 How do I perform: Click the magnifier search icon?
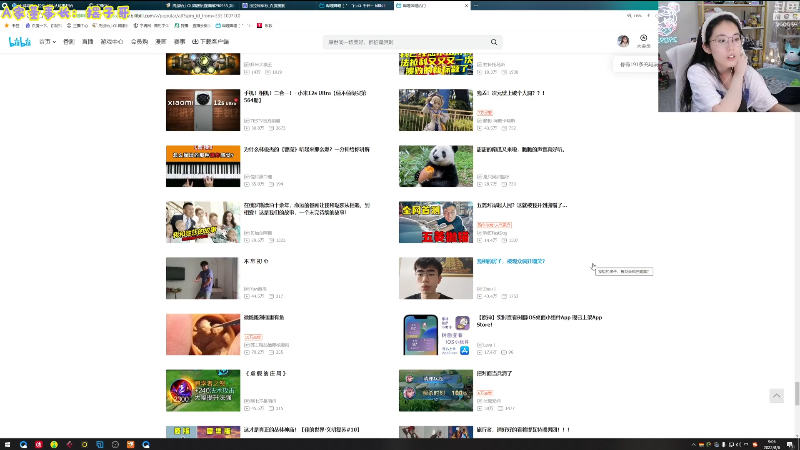pos(494,42)
